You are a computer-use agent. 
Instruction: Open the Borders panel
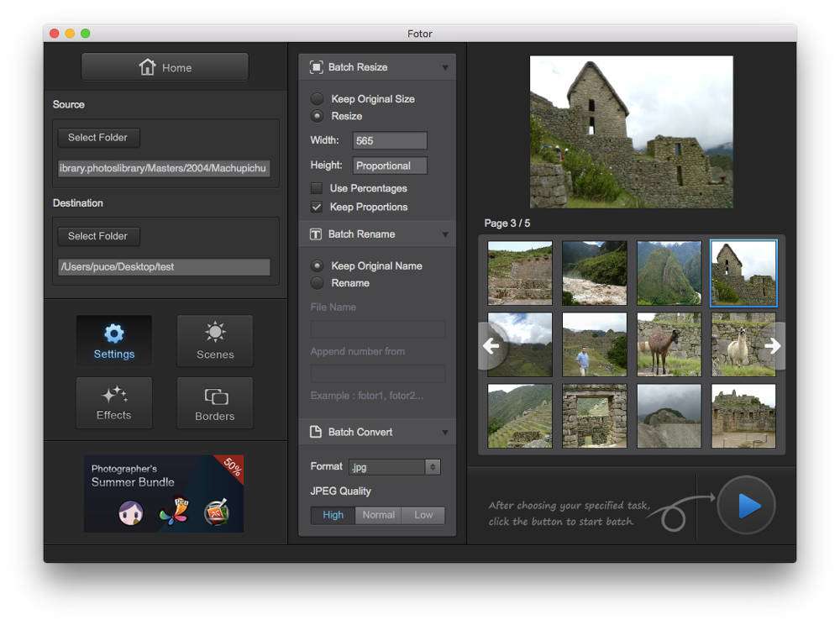tap(215, 403)
